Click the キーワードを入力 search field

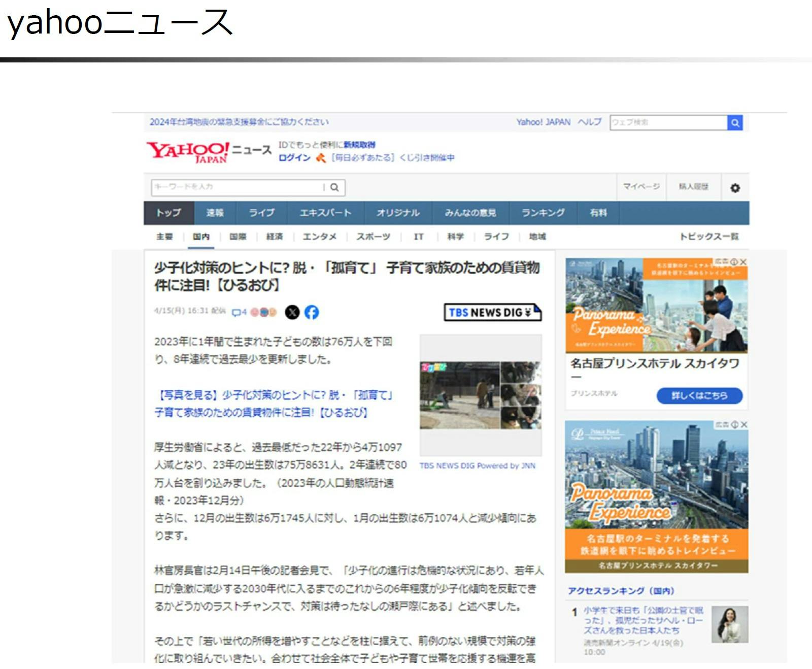click(x=236, y=187)
